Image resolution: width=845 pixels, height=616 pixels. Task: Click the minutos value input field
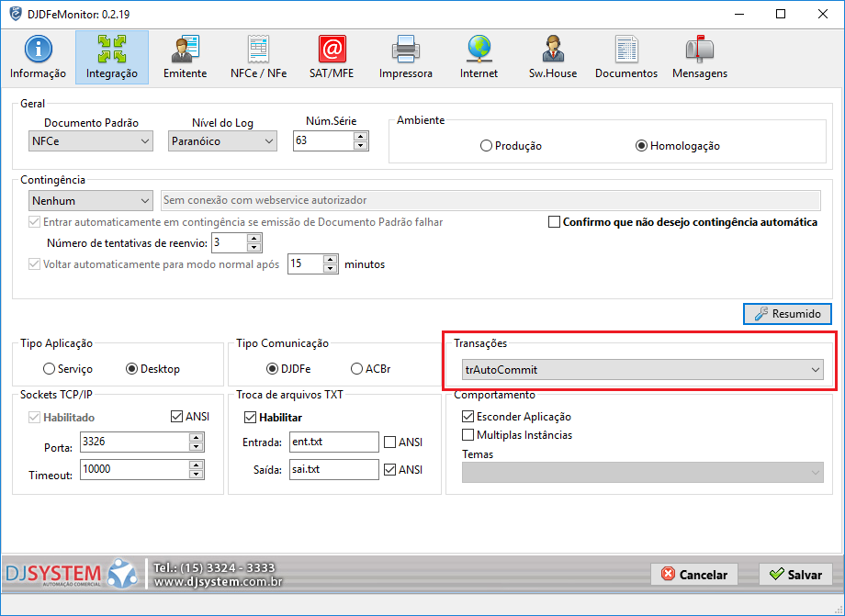tap(306, 263)
